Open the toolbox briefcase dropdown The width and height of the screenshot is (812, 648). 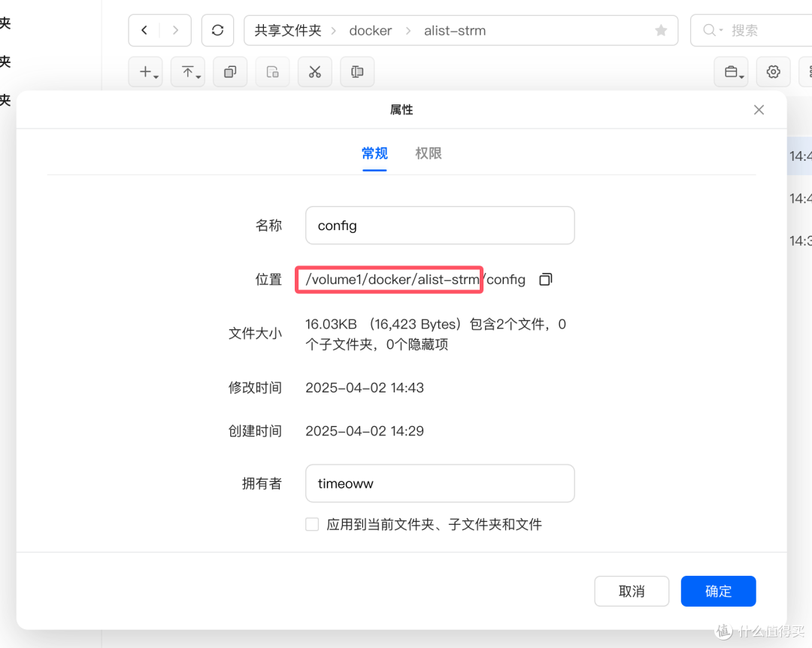click(x=732, y=72)
